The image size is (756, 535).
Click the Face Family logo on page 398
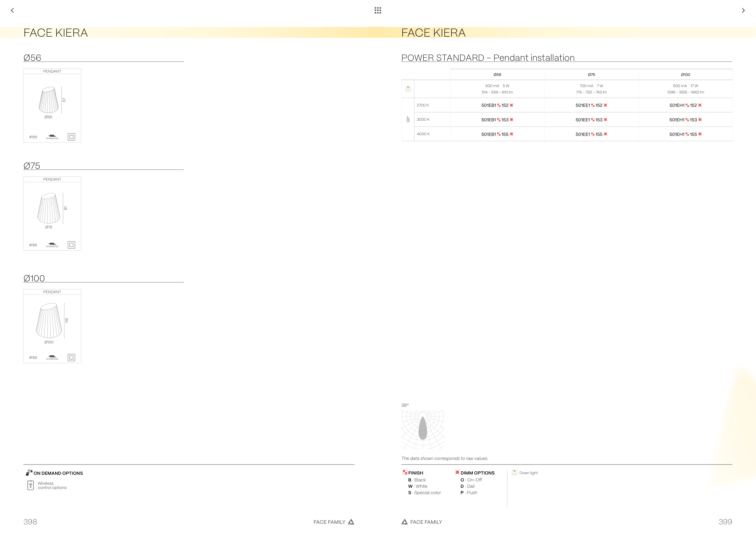pos(351,521)
